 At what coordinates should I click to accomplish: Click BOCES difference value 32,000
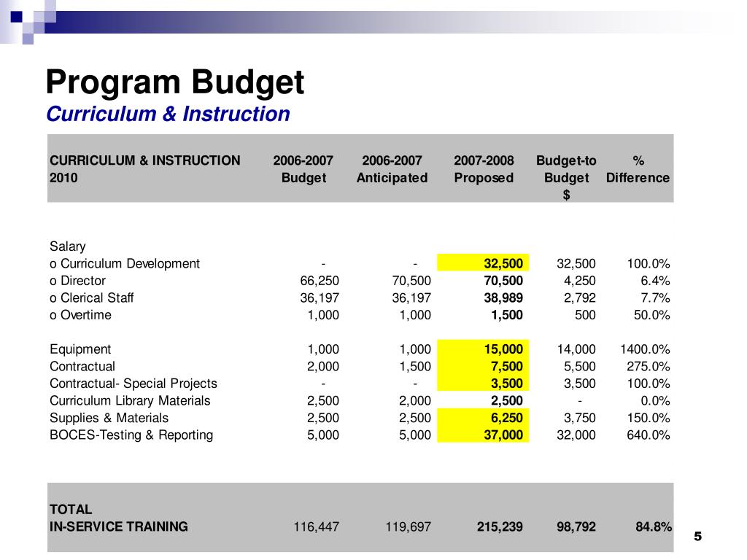576,435
